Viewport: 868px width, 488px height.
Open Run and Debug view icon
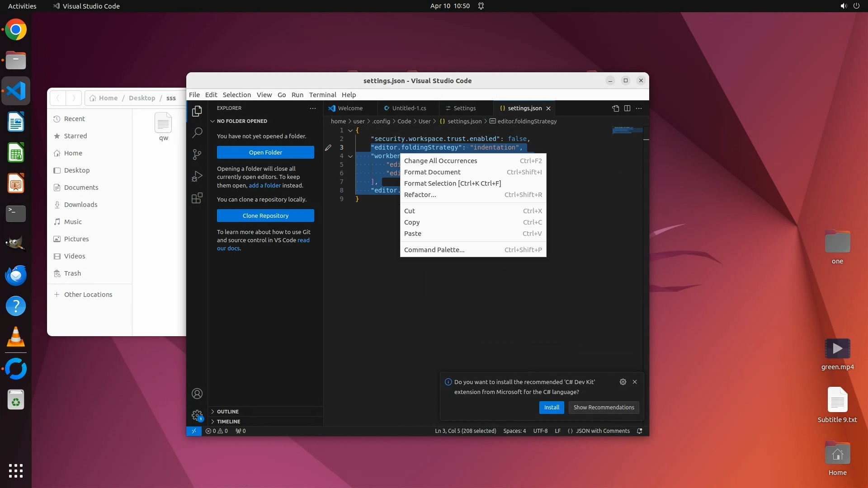[x=197, y=176]
